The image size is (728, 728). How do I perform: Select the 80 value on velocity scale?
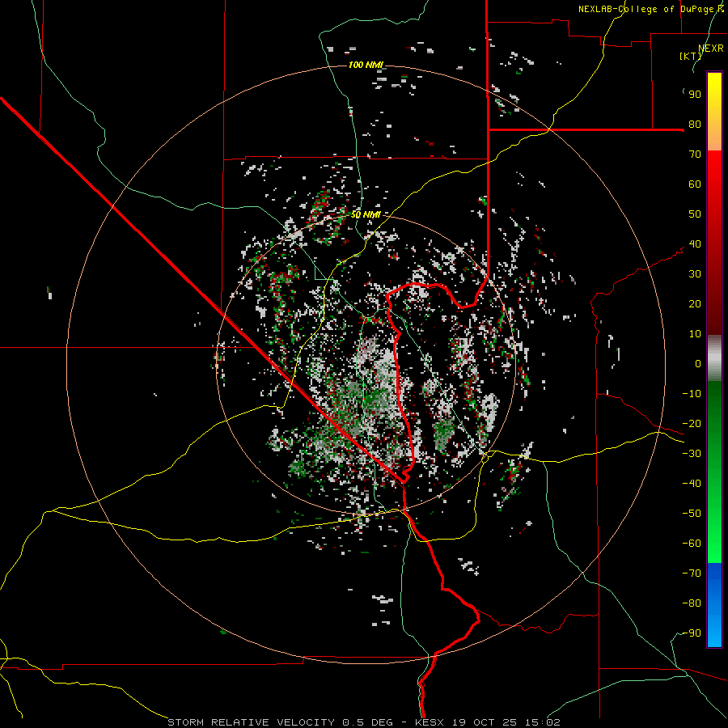[x=695, y=125]
